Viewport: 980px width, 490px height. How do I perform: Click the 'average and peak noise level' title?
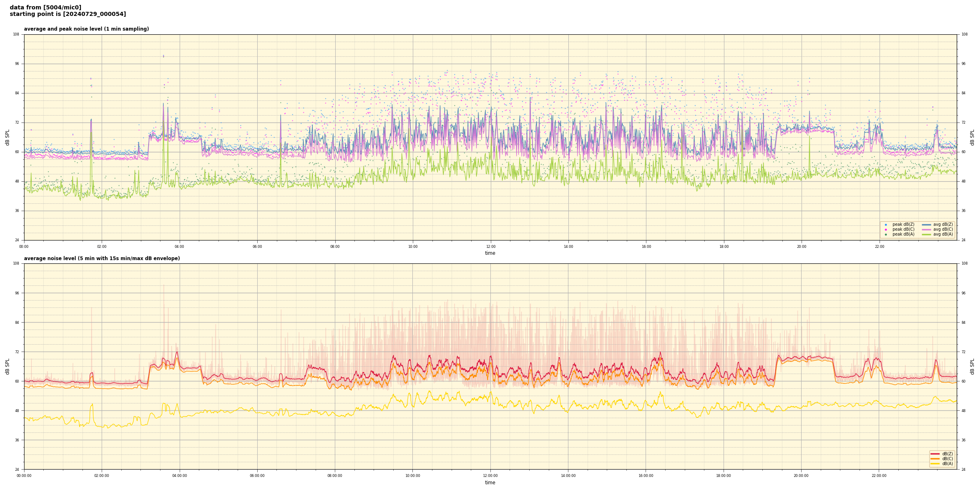coord(86,29)
